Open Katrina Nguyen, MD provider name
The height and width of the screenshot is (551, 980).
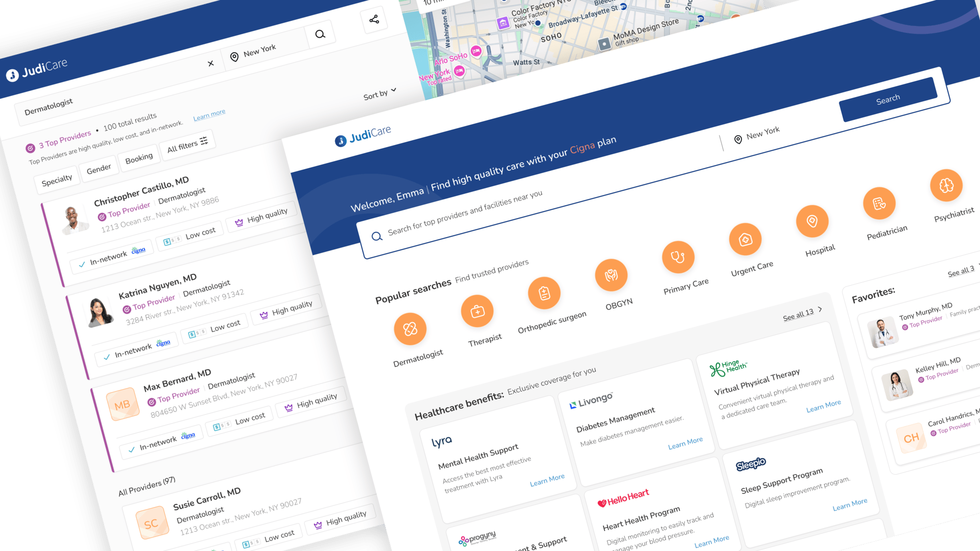pos(158,286)
